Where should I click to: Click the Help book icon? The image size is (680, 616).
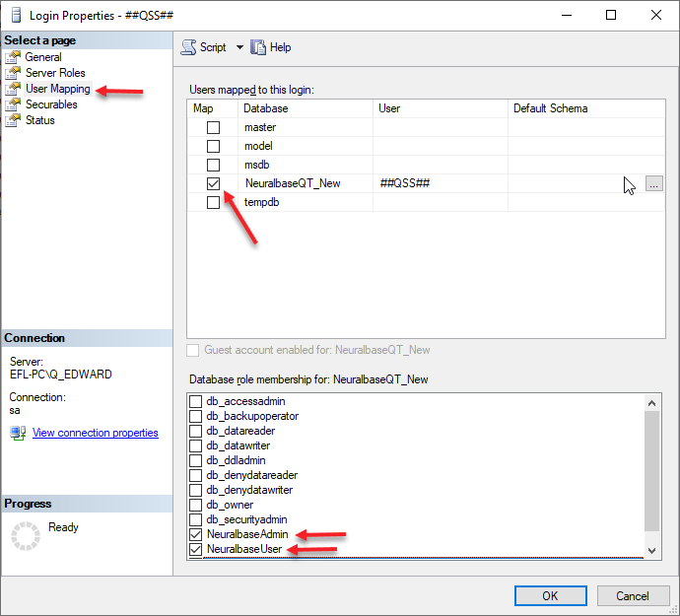[258, 47]
